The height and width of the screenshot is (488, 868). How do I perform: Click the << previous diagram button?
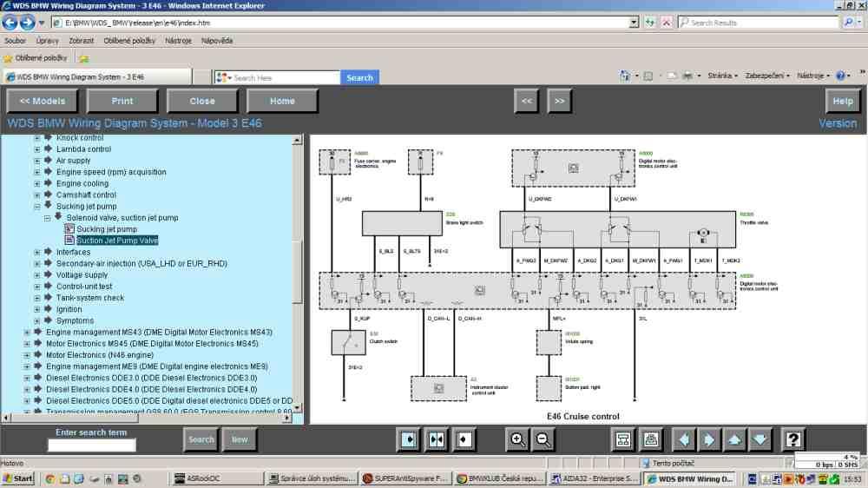(x=527, y=101)
